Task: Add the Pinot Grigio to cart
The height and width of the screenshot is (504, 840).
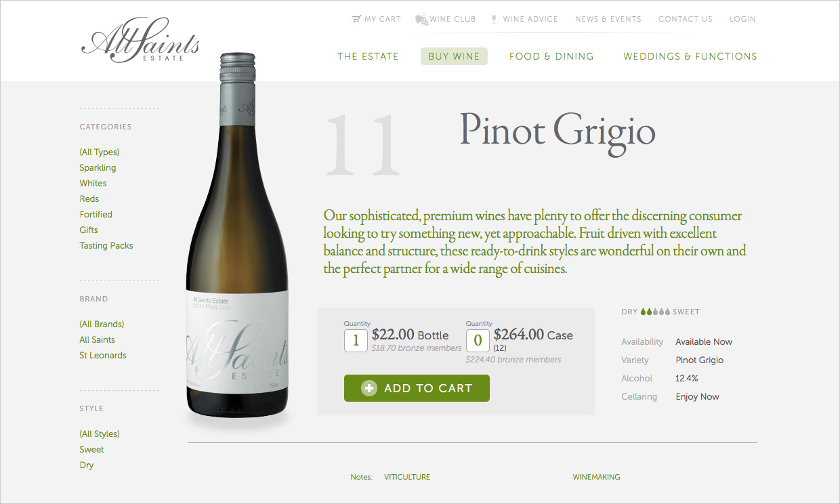Action: click(417, 388)
